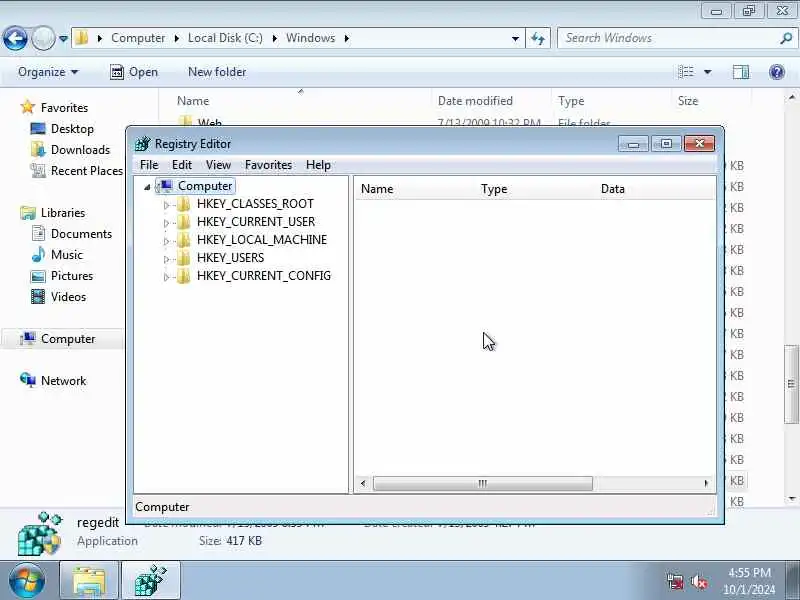The width and height of the screenshot is (800, 600).
Task: Expand the HKEY_LOCAL_MACHINE key
Action: tap(166, 241)
